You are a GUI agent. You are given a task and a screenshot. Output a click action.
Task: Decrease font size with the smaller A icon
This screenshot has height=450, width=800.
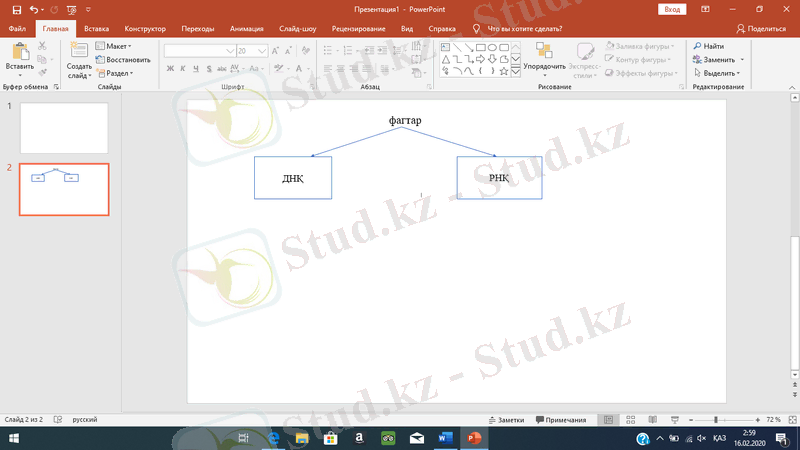point(288,51)
